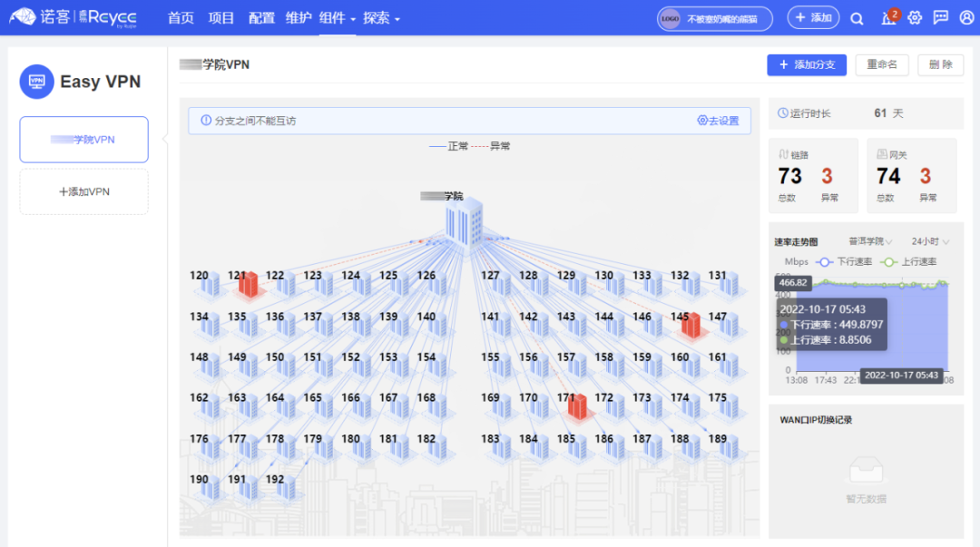
Task: Click the 重命名 button
Action: tap(882, 65)
